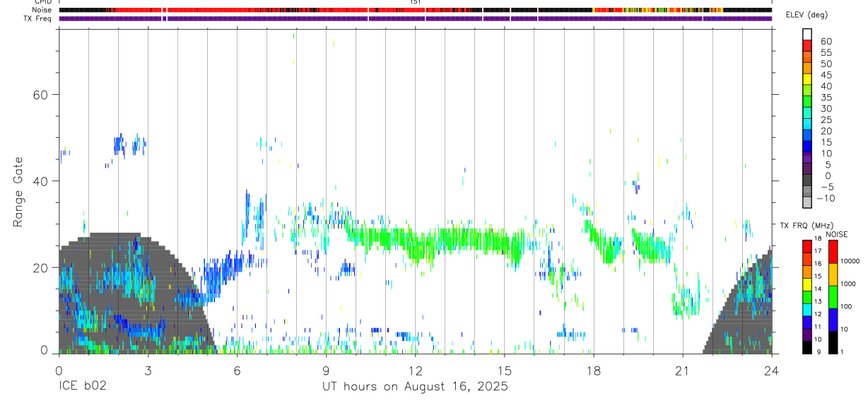Click the '24' hour tick label on x-axis
This screenshot has height=401, width=868.
coord(772,370)
